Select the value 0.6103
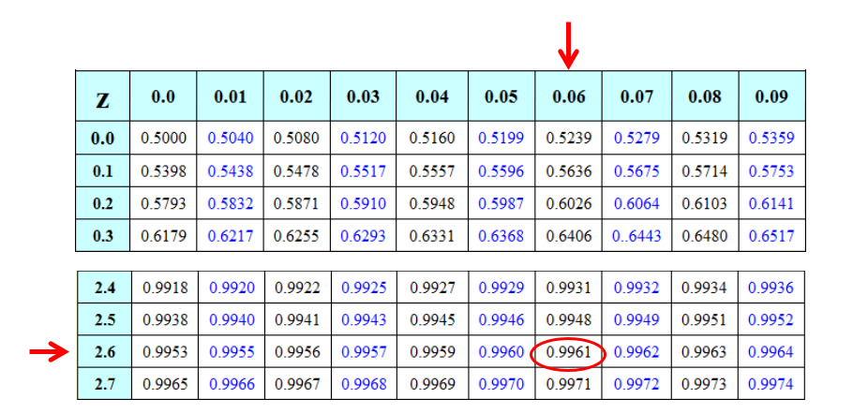Image resolution: width=868 pixels, height=414 pixels. tap(705, 203)
